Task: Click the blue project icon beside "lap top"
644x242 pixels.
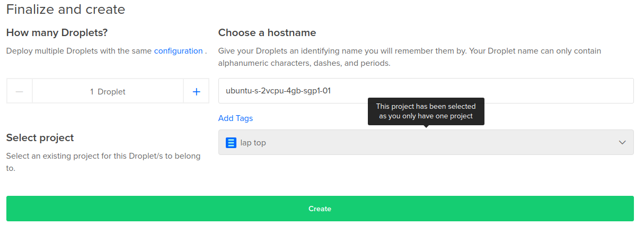Action: 231,142
